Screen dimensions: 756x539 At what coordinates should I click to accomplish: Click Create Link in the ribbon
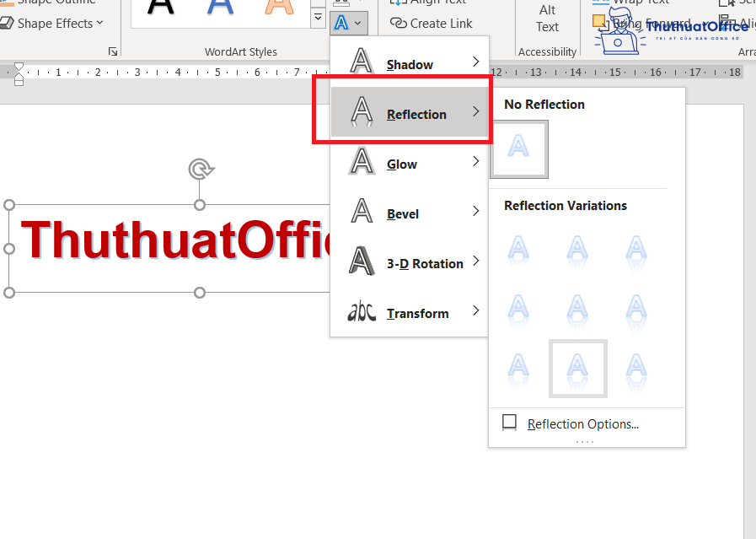(431, 23)
